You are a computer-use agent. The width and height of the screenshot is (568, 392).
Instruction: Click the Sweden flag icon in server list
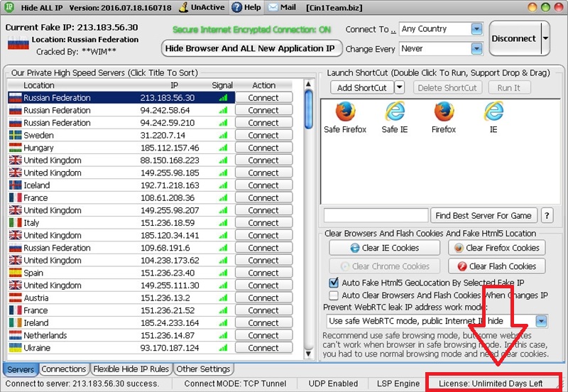click(x=15, y=135)
